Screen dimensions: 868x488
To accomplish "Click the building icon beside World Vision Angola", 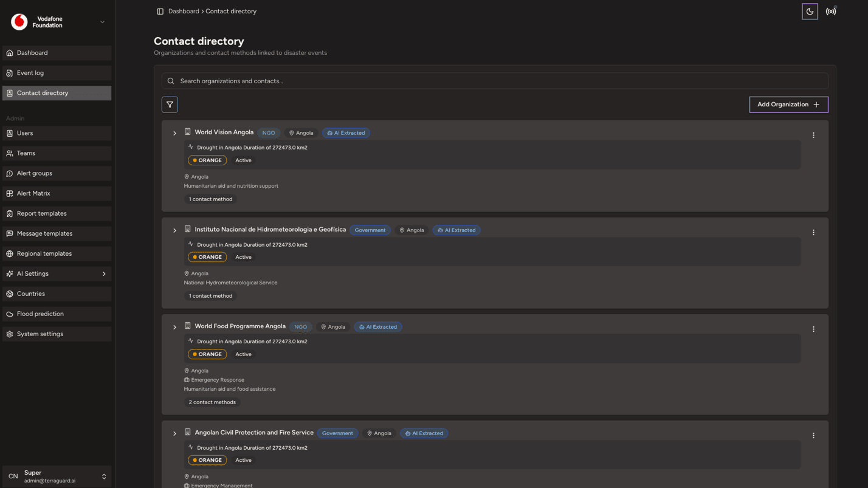I will pyautogui.click(x=188, y=132).
